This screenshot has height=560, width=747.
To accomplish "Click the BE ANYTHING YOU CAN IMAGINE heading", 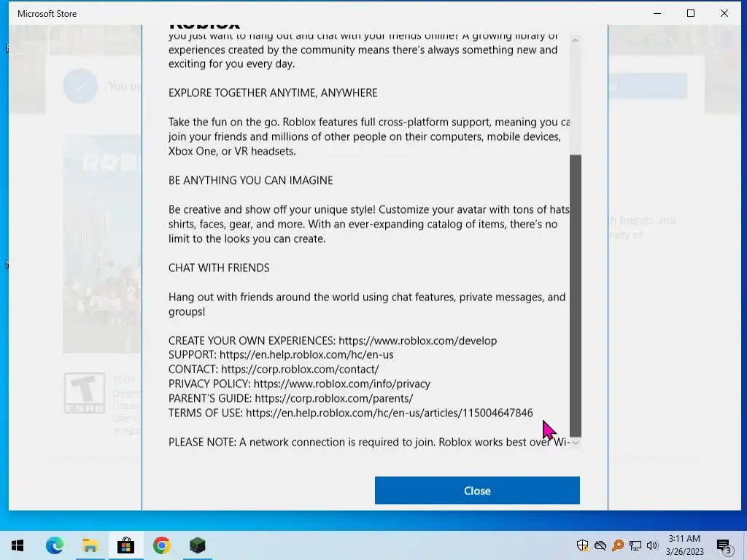I will tap(251, 181).
